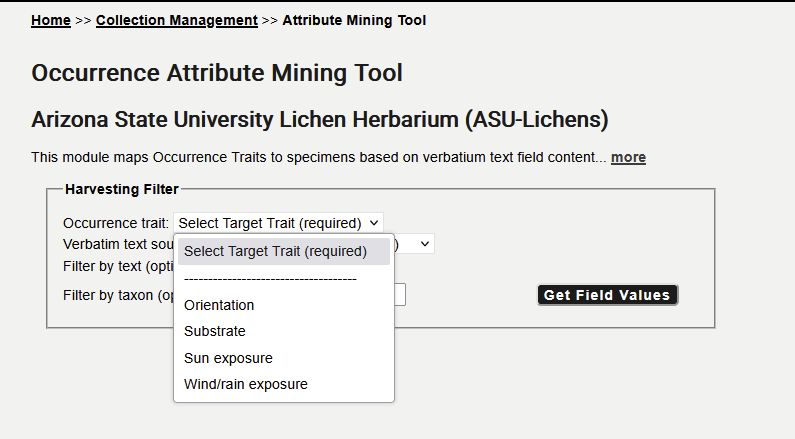Open the Occurrence trait dropdown
Image resolution: width=795 pixels, height=439 pixels.
pos(278,223)
